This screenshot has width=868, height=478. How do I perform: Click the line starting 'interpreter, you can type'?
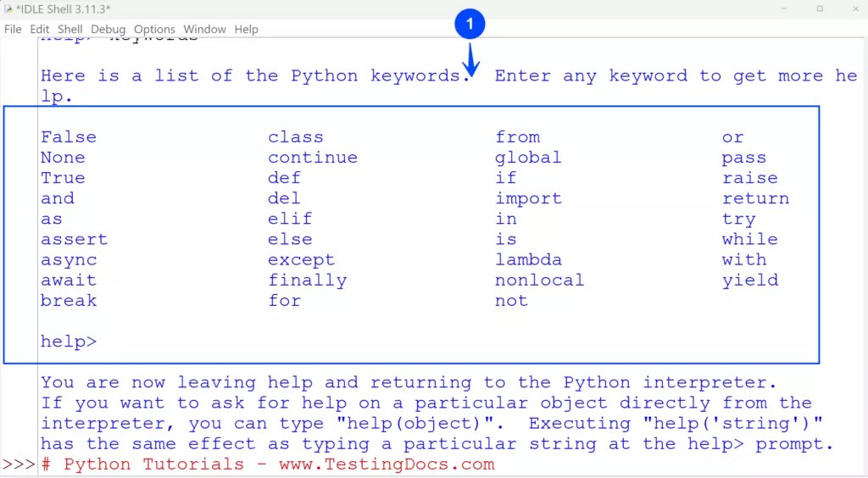click(431, 424)
